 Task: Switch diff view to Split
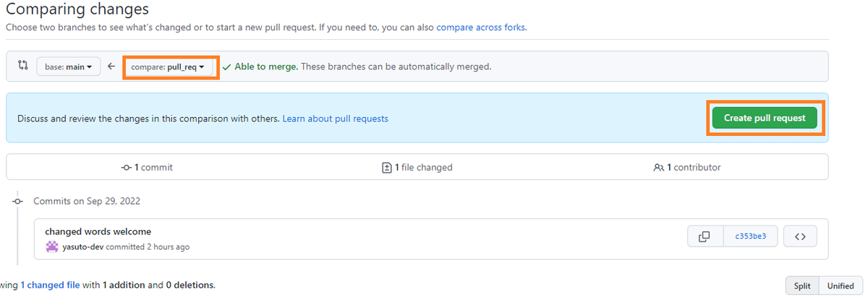click(x=802, y=286)
